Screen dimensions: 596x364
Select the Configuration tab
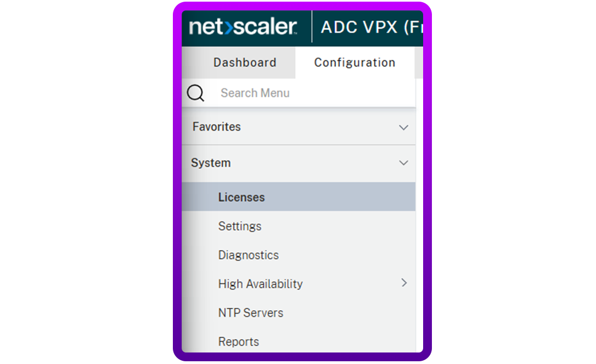[355, 62]
